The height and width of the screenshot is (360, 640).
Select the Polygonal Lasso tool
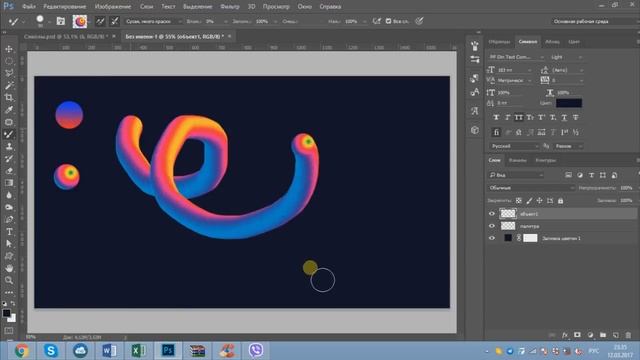(9, 73)
